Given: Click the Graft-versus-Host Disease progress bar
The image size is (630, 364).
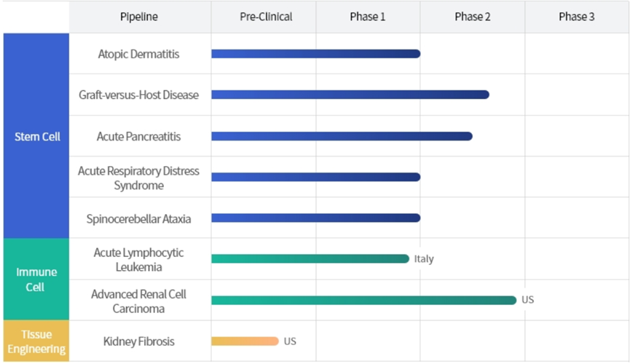Looking at the screenshot, I should tap(350, 95).
